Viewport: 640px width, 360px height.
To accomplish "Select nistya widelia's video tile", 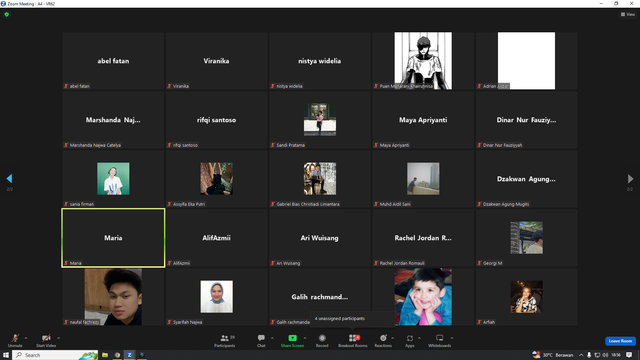I will tap(320, 61).
